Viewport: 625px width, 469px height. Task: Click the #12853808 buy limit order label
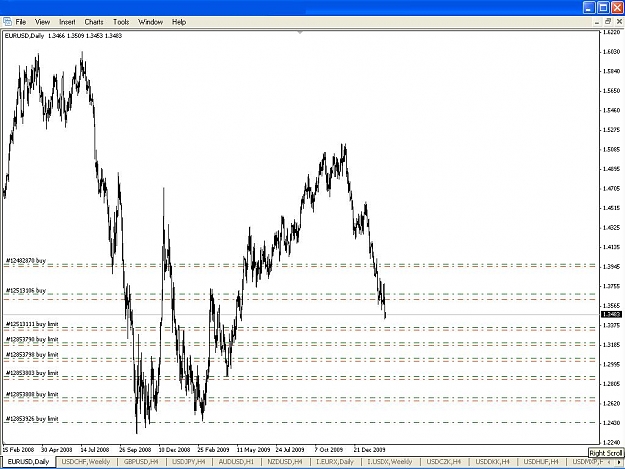tap(32, 394)
